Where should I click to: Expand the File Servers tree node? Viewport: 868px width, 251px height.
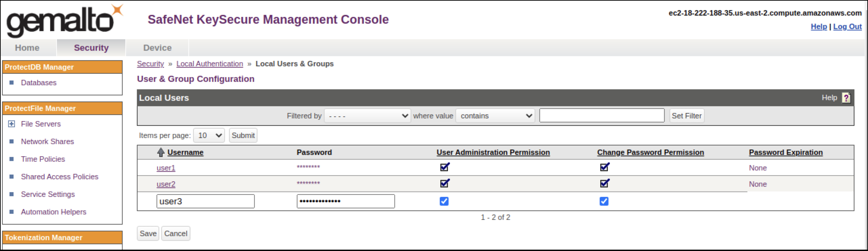tap(12, 124)
